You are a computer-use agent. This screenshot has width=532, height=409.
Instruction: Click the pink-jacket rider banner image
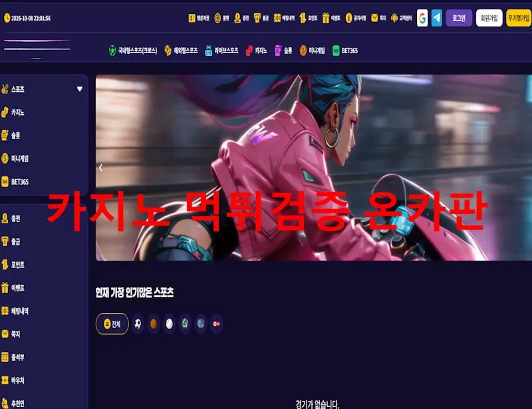pyautogui.click(x=314, y=168)
